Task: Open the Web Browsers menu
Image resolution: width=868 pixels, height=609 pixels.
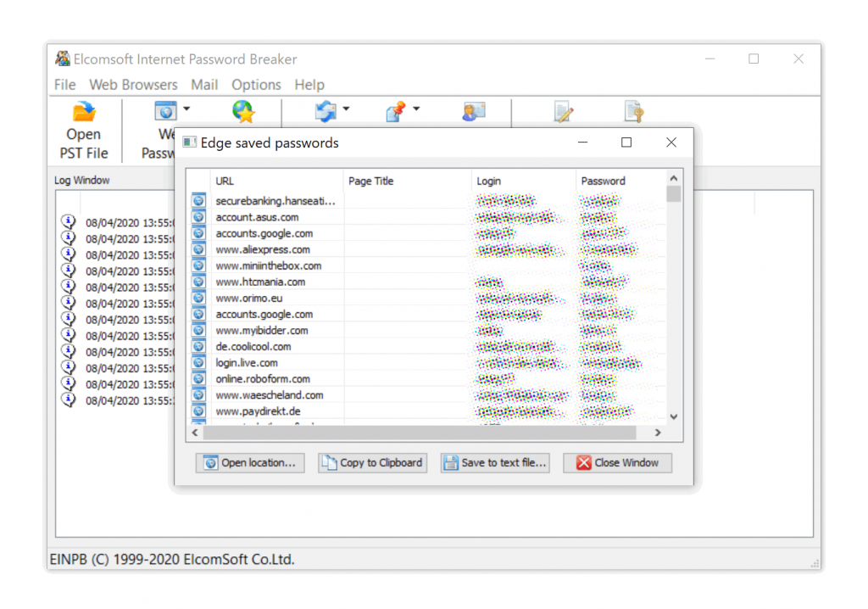Action: click(x=133, y=85)
